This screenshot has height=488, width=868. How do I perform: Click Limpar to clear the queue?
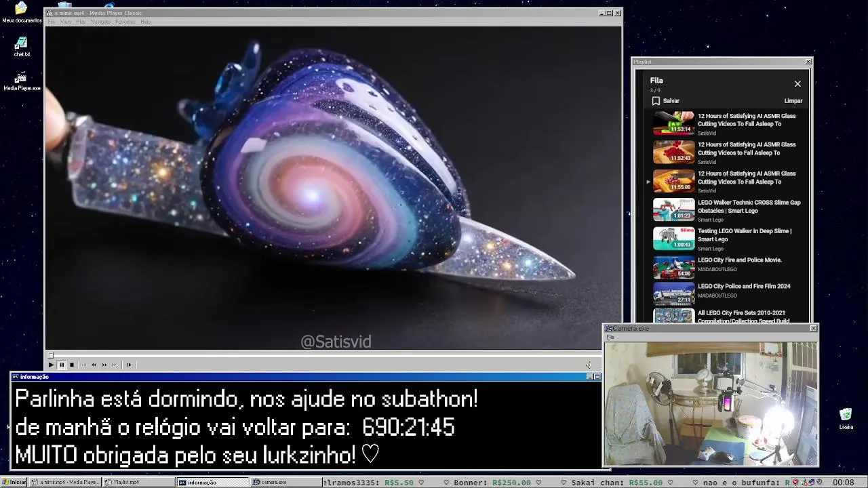point(793,101)
